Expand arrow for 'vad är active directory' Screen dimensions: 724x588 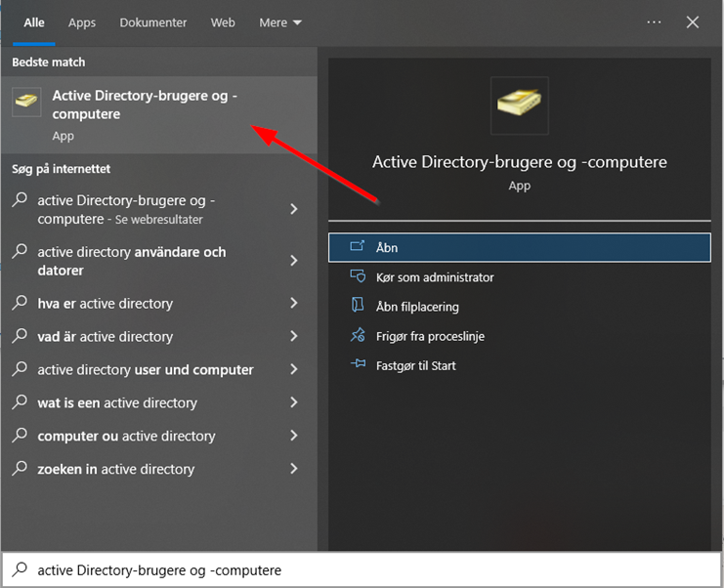point(294,336)
